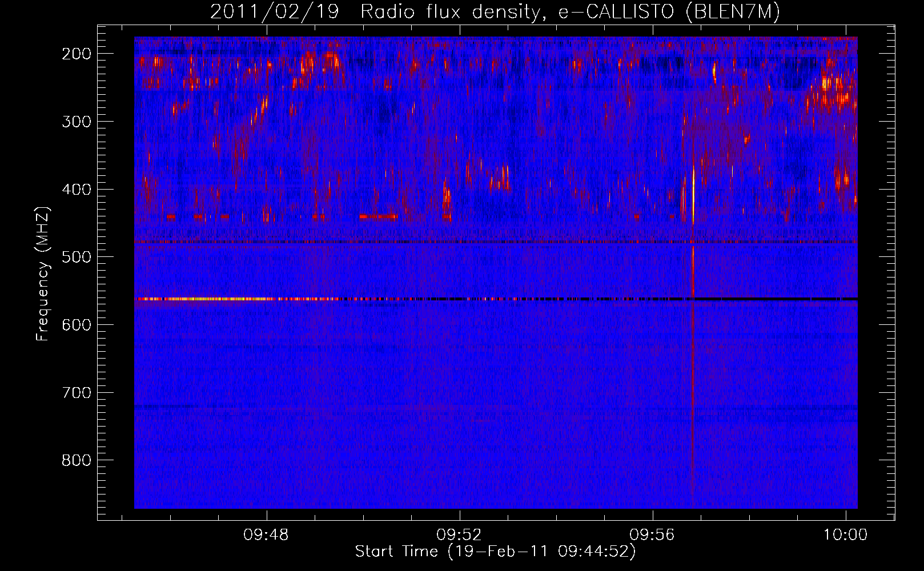This screenshot has height=571, width=924.
Task: Click the 500 frequency tick label
Action: 77,257
